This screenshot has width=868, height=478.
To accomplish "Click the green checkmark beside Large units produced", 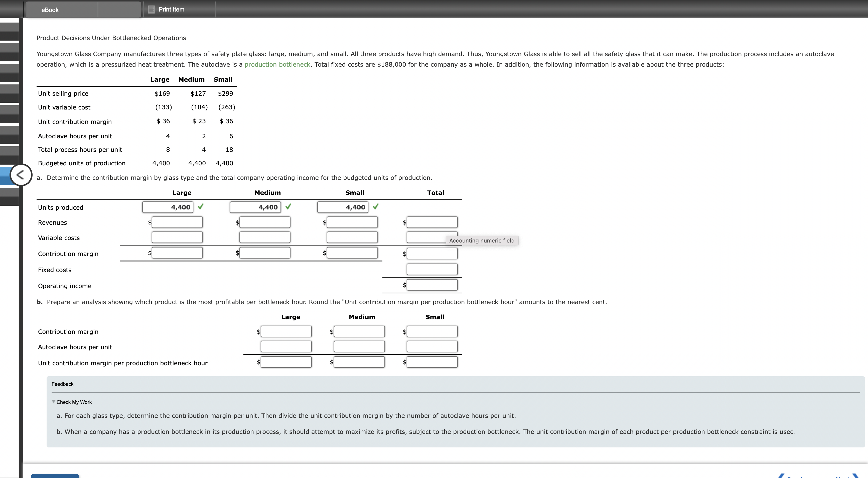I will pos(201,207).
